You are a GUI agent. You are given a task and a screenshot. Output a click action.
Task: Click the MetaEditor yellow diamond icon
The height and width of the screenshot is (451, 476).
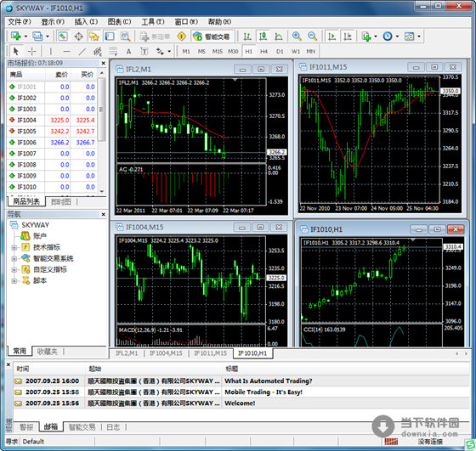[182, 36]
